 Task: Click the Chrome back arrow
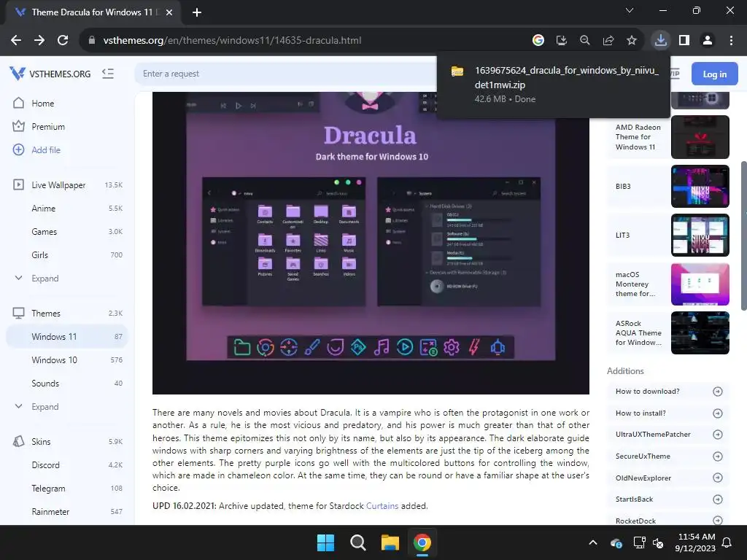pos(16,41)
